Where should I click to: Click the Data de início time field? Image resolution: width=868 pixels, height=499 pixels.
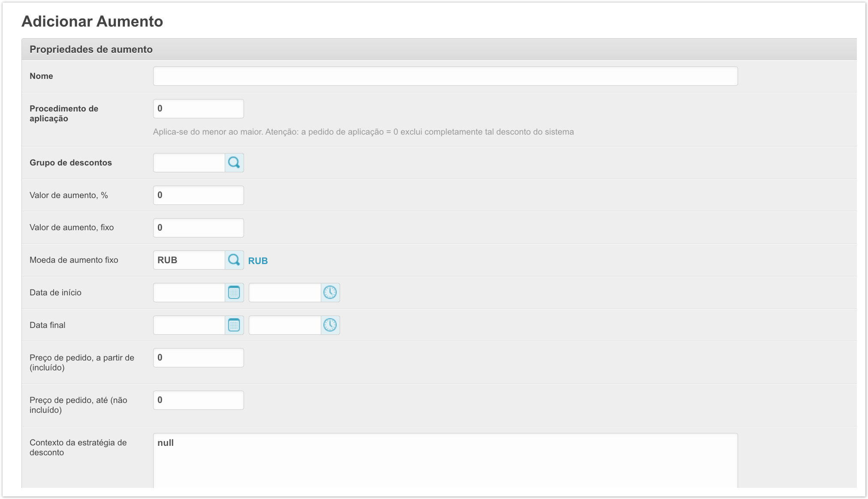click(285, 293)
